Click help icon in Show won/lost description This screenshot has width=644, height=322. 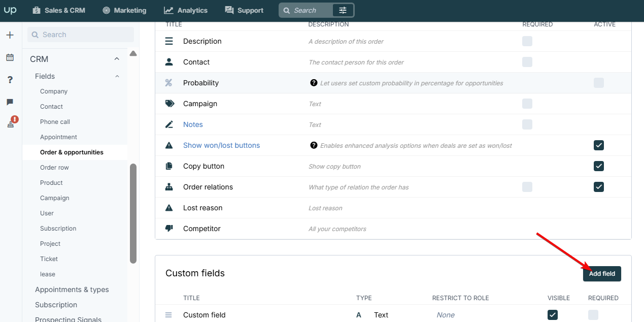(314, 145)
